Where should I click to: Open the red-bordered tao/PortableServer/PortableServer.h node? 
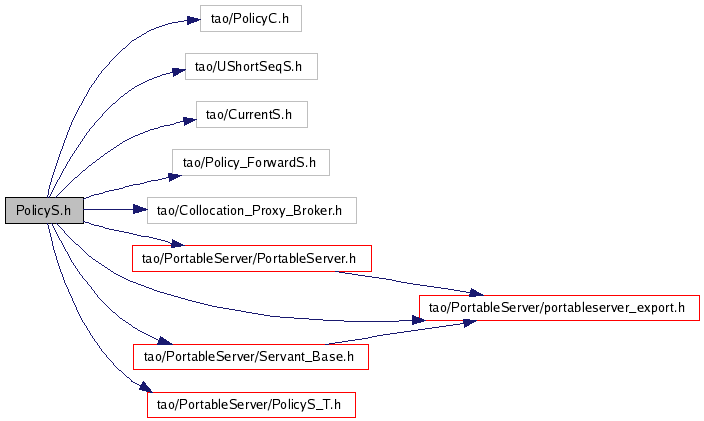[x=251, y=259]
